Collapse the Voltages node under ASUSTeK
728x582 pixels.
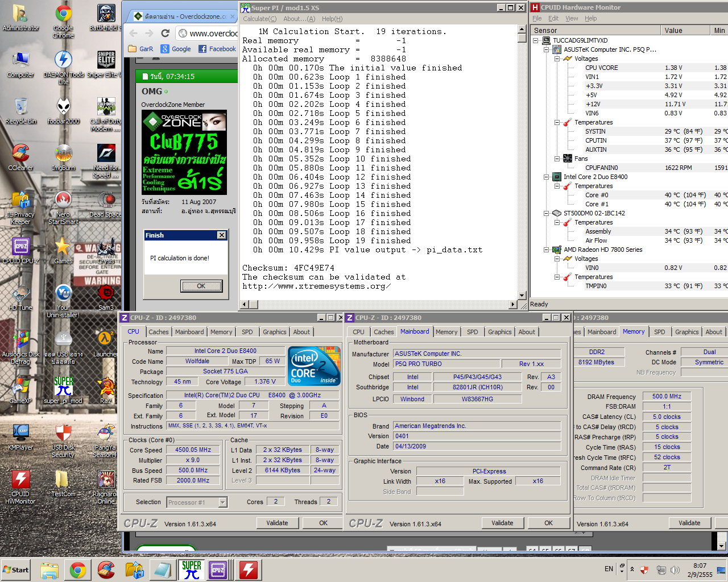tap(557, 59)
